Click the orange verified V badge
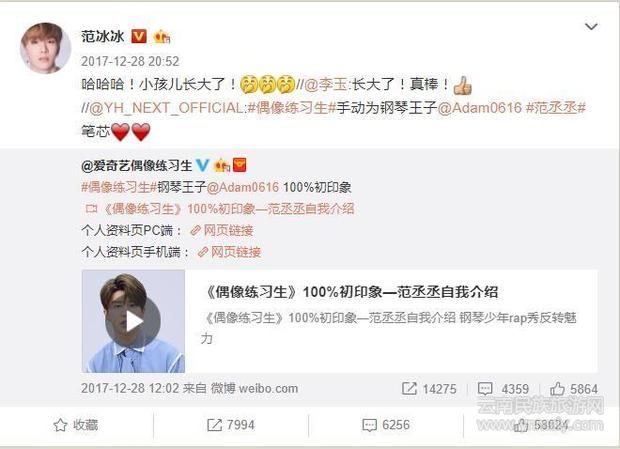Viewport: 620px width, 449px height. (138, 36)
